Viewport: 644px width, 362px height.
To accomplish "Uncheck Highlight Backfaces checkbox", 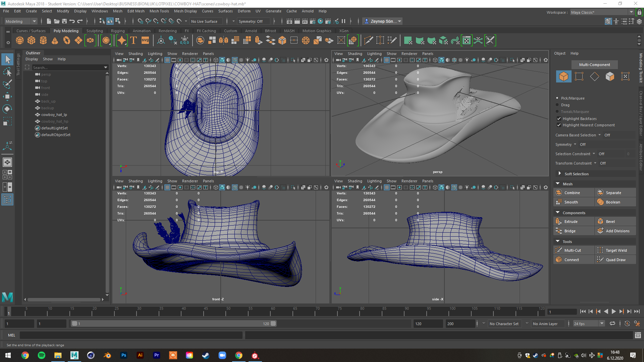I will point(559,119).
